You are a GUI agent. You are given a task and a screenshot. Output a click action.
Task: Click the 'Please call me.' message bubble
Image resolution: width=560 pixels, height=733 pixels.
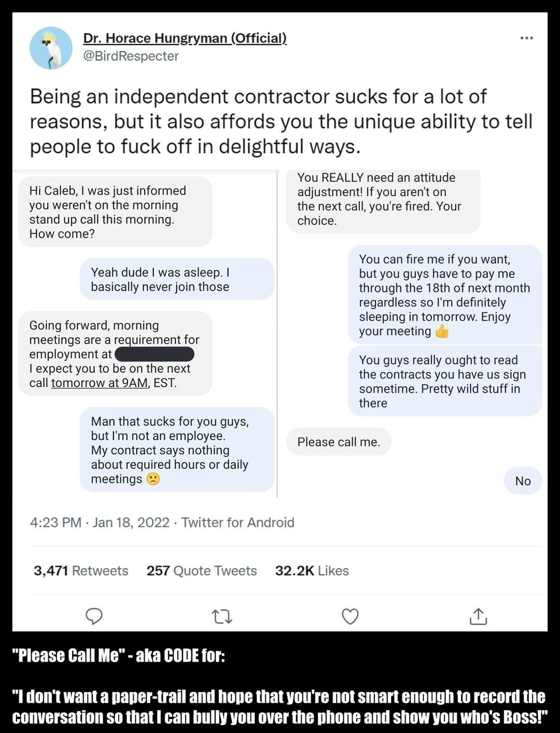(x=339, y=442)
